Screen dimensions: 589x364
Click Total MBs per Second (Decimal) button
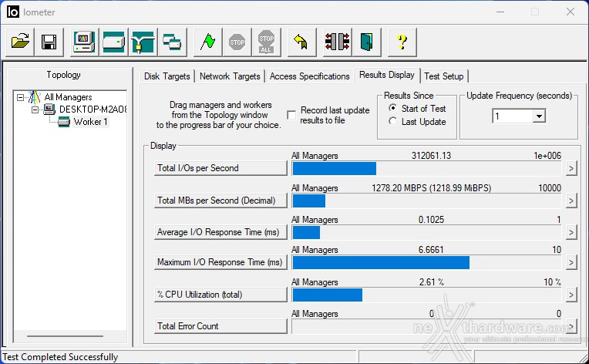pos(220,201)
